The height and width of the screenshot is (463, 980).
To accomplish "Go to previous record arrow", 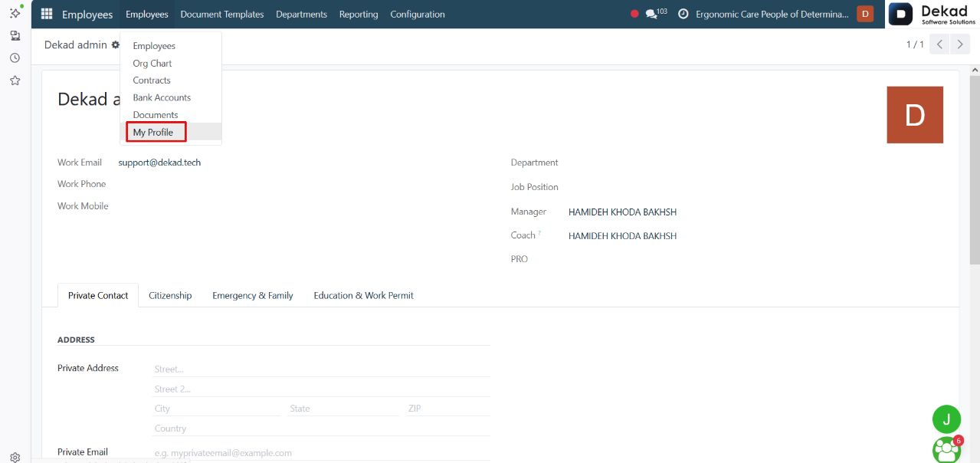I will coord(939,44).
